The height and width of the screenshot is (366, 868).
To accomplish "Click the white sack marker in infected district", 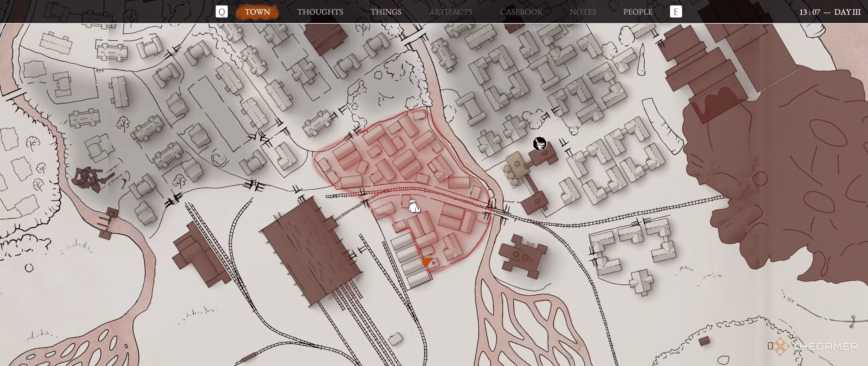I will (x=414, y=206).
